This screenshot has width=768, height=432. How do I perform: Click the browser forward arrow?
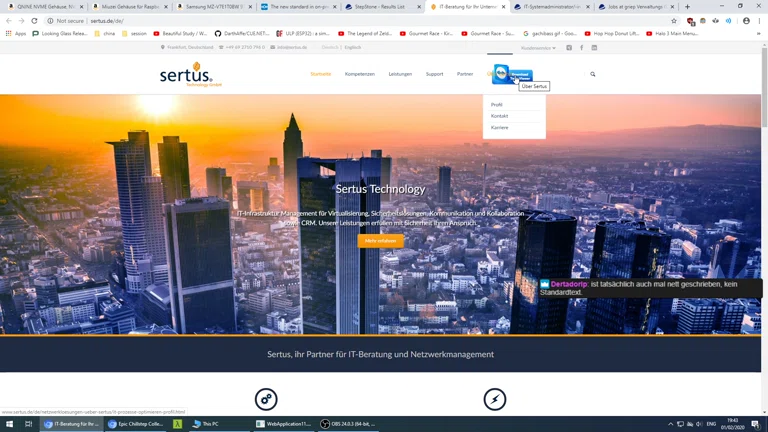coord(22,21)
